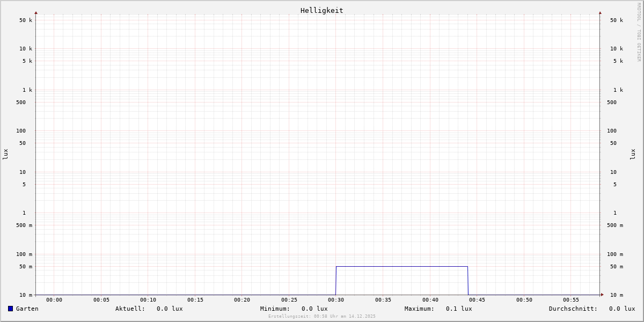Click the left lux axis title
The height and width of the screenshot is (322, 644).
tap(5, 154)
